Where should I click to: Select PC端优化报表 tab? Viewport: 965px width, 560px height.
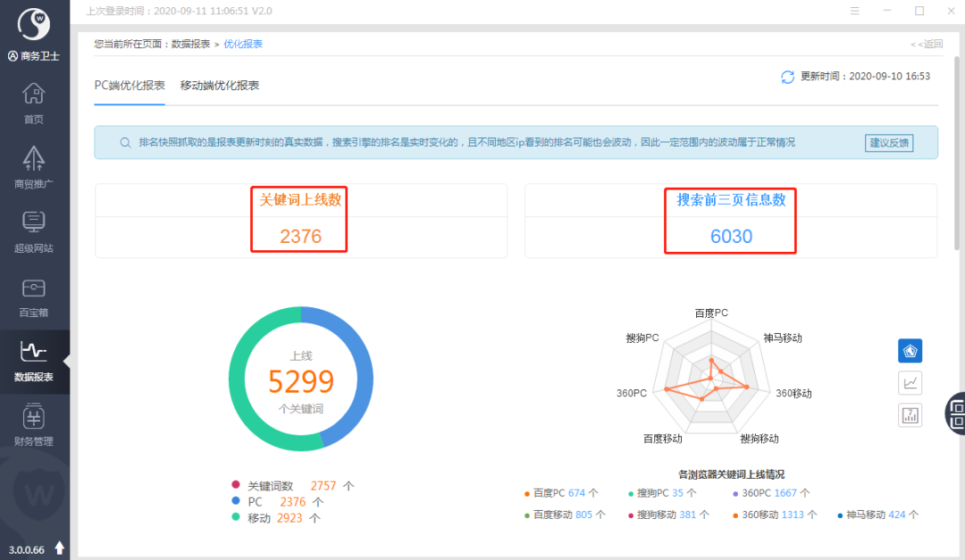pyautogui.click(x=130, y=86)
